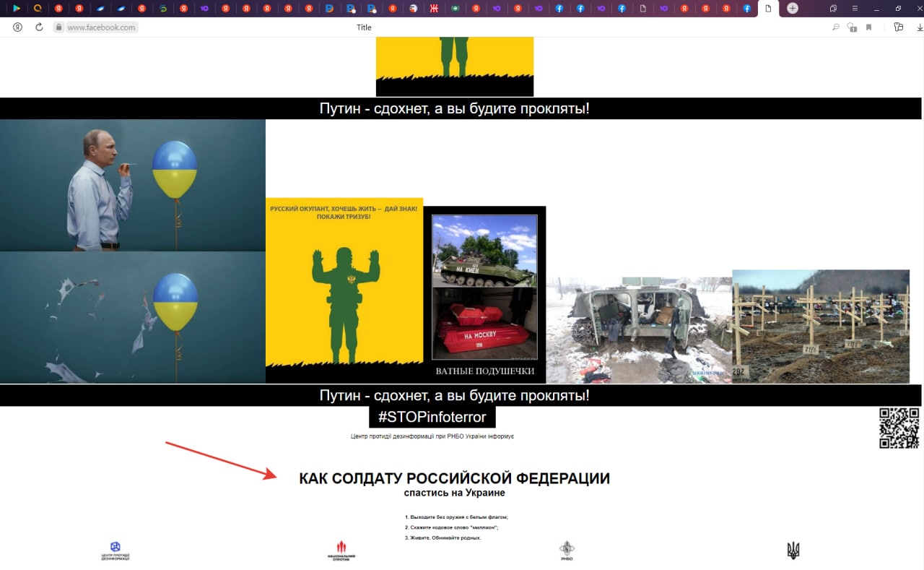Click the Yandex "Я" button left of reload
924x570 pixels.
pos(18,27)
